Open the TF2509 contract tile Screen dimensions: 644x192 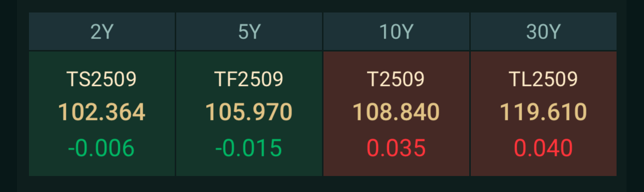point(249,113)
